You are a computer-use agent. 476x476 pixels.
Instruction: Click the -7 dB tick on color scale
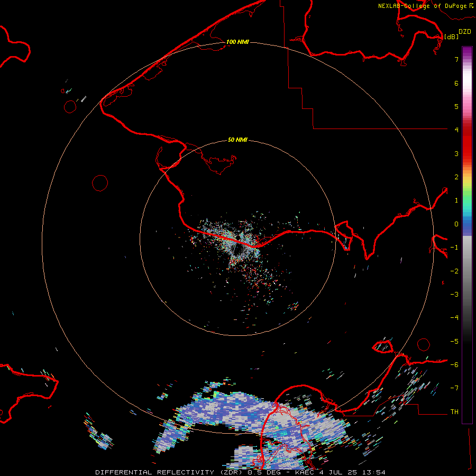pyautogui.click(x=454, y=388)
